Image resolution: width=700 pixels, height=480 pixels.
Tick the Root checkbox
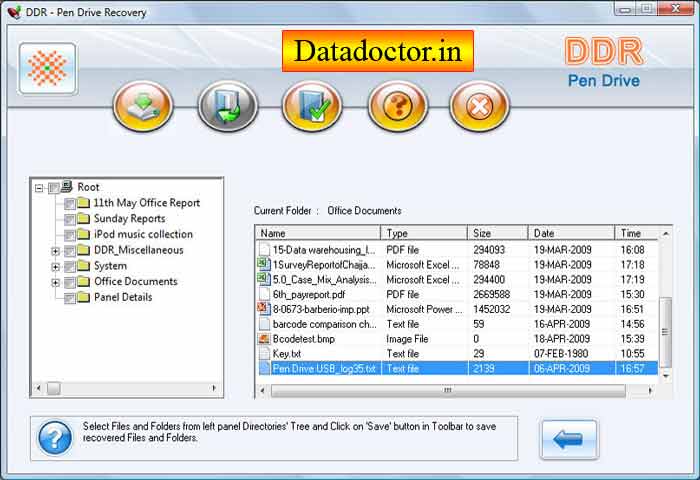54,188
